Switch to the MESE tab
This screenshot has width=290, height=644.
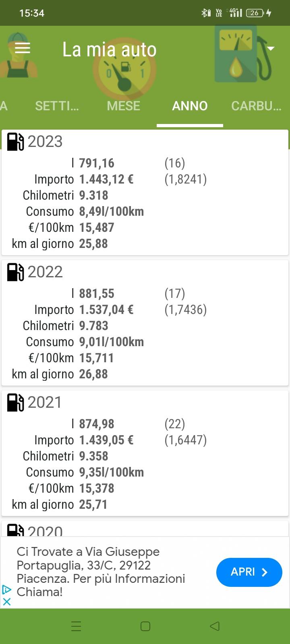pyautogui.click(x=124, y=106)
